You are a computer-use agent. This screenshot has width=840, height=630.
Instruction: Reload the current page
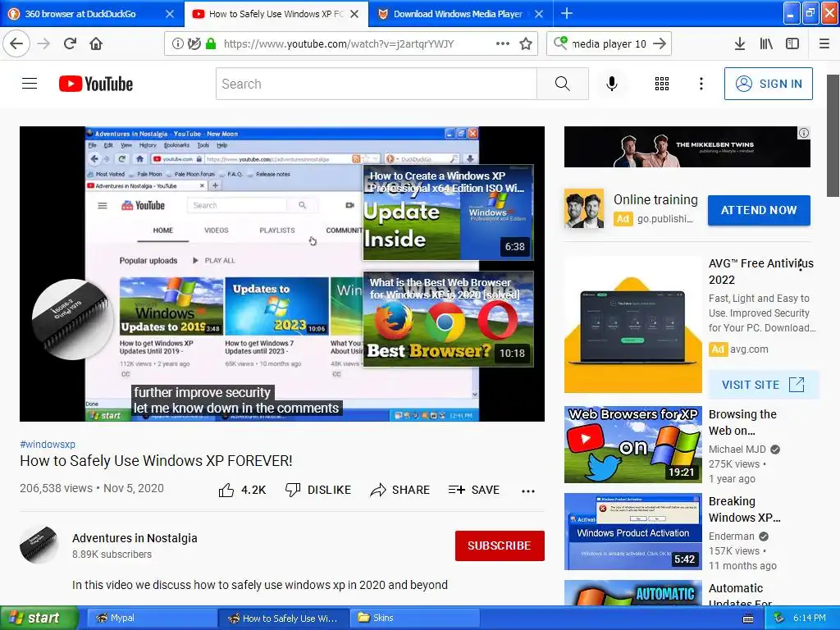pyautogui.click(x=71, y=43)
